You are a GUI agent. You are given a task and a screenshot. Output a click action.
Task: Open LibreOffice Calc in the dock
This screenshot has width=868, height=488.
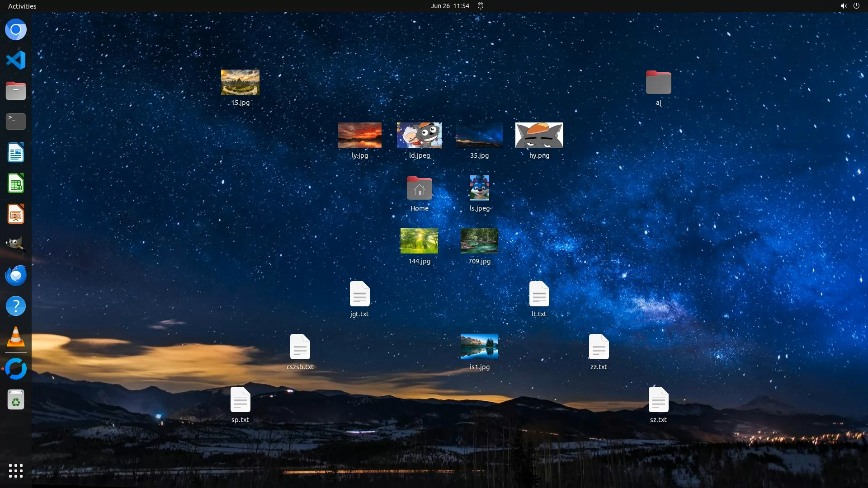pyautogui.click(x=16, y=183)
